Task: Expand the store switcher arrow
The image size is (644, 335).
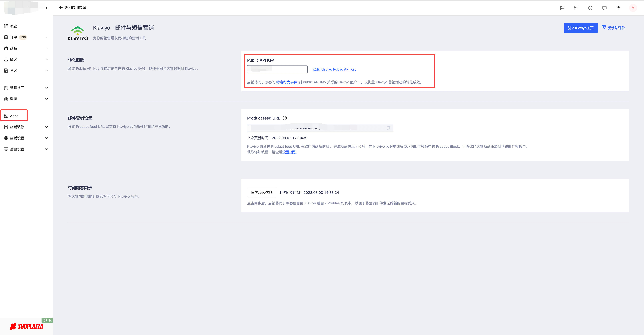Action: click(x=47, y=8)
